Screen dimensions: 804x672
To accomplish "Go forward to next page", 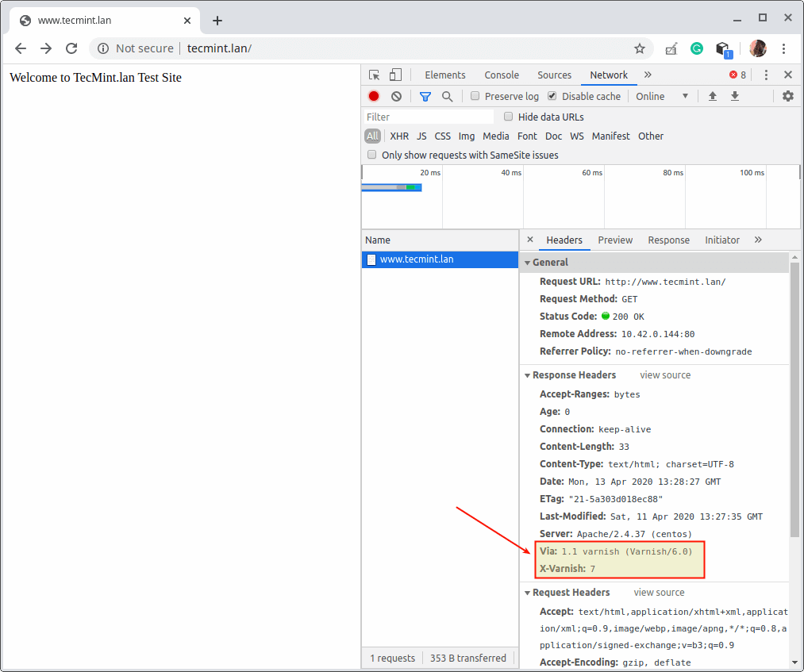I will click(46, 48).
